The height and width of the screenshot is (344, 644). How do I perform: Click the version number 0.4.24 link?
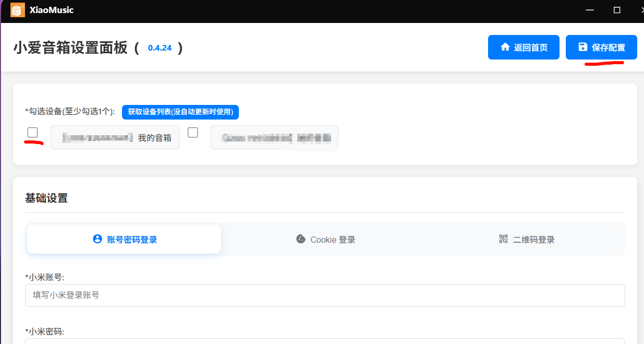click(x=159, y=48)
